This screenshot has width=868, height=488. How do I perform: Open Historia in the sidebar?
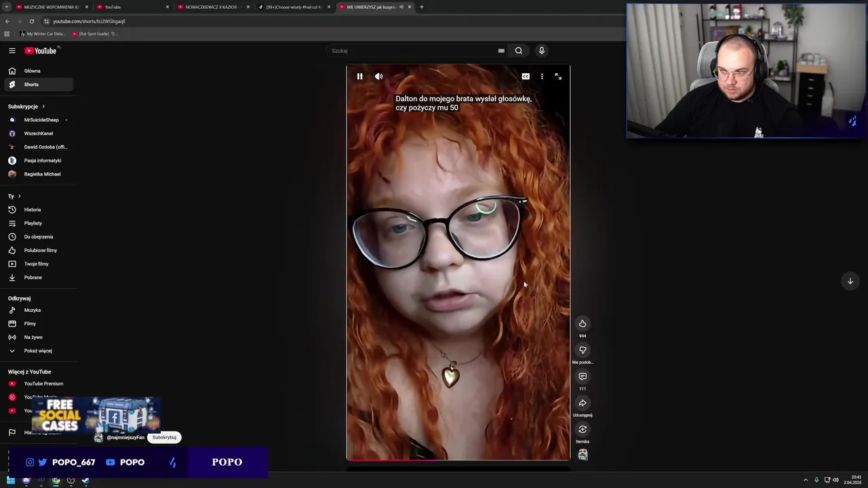point(38,209)
